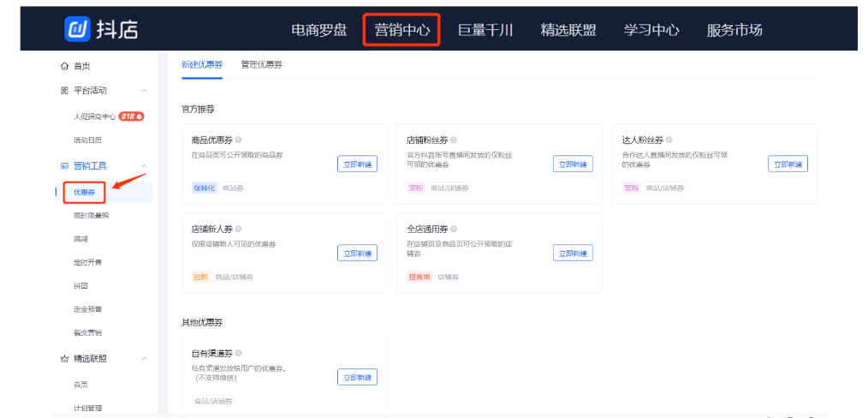Click the 宠粉 tag on 达人粉丝券
The image size is (868, 418).
631,188
